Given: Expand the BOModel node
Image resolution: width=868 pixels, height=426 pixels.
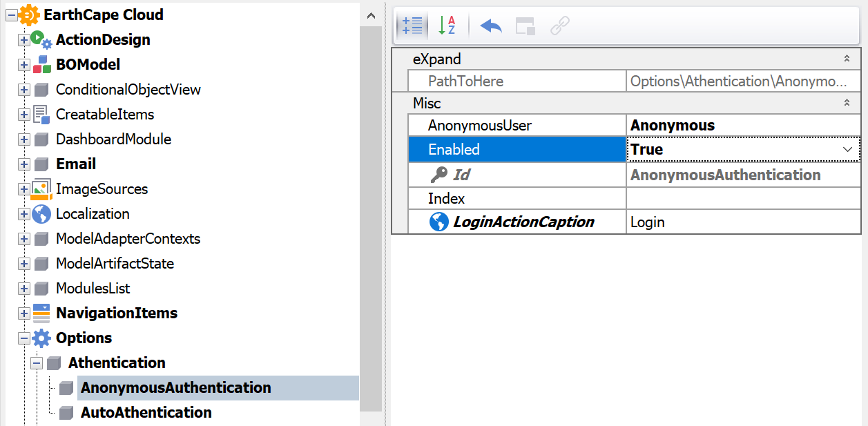Looking at the screenshot, I should (24, 65).
